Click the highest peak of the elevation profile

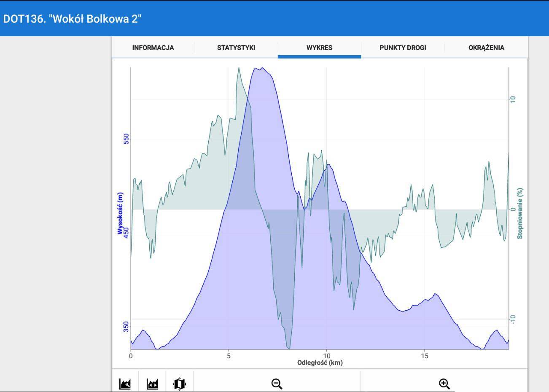[x=261, y=68]
